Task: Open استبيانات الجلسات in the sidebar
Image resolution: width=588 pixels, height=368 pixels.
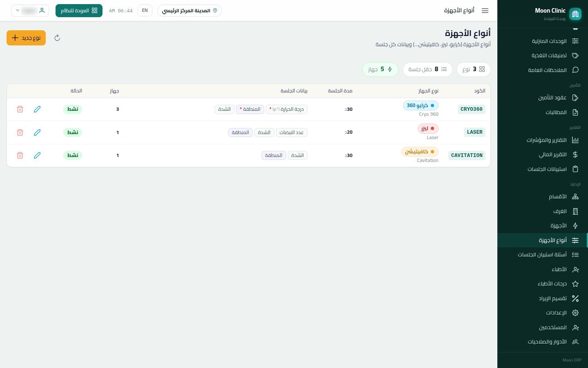Action: [543, 169]
